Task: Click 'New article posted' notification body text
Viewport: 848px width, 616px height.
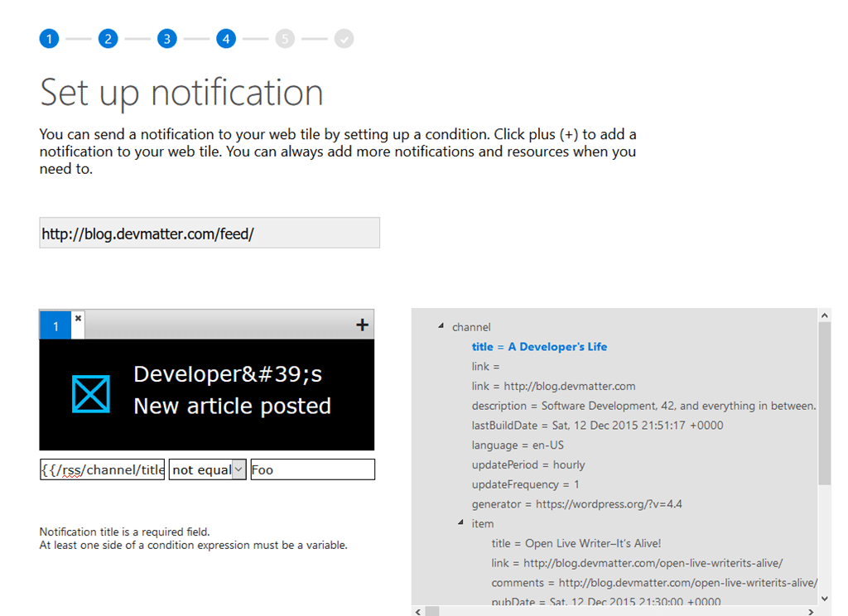Action: [232, 407]
